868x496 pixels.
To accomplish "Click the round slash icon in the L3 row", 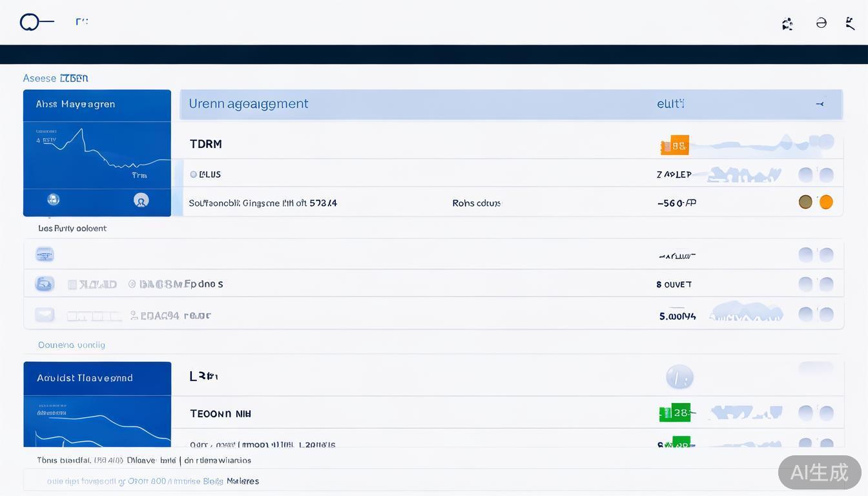I will 679,377.
